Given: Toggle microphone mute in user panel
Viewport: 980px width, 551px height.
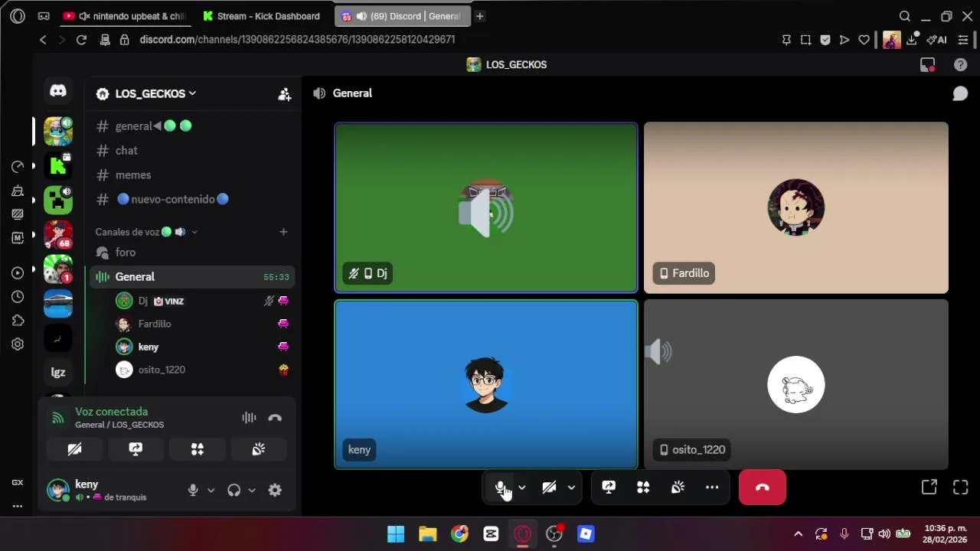Looking at the screenshot, I should tap(193, 491).
